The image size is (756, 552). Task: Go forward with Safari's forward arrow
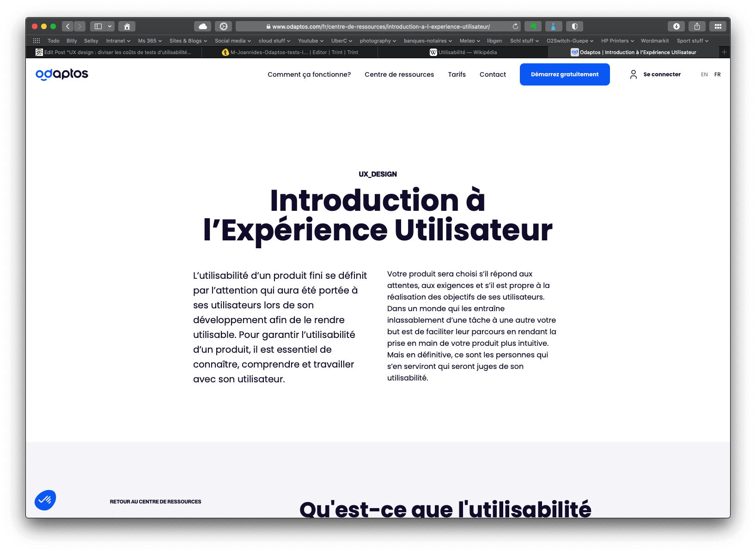(x=79, y=26)
